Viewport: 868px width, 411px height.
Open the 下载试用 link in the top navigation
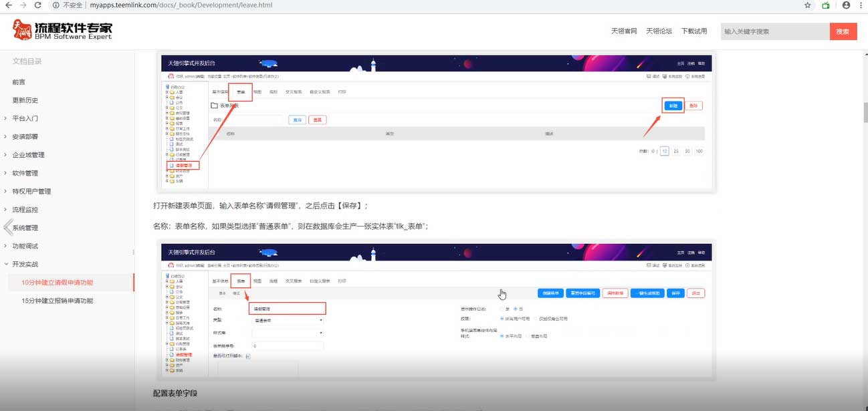pyautogui.click(x=693, y=31)
